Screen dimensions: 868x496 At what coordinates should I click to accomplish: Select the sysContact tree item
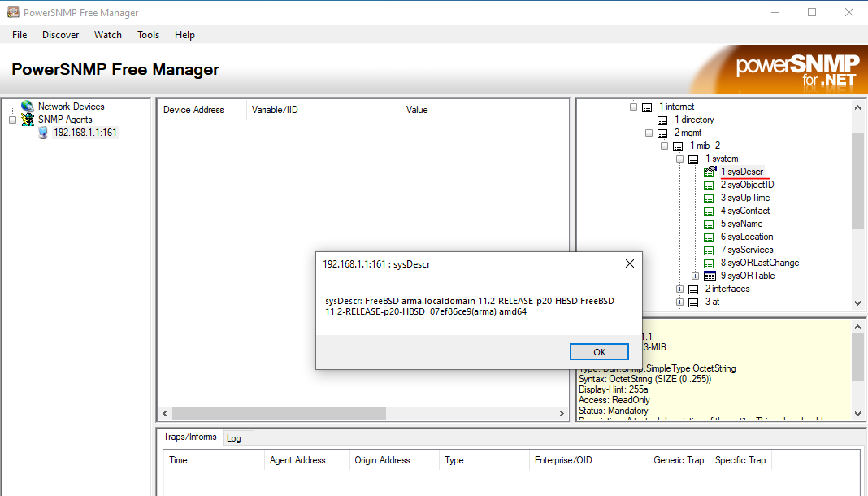click(x=745, y=211)
